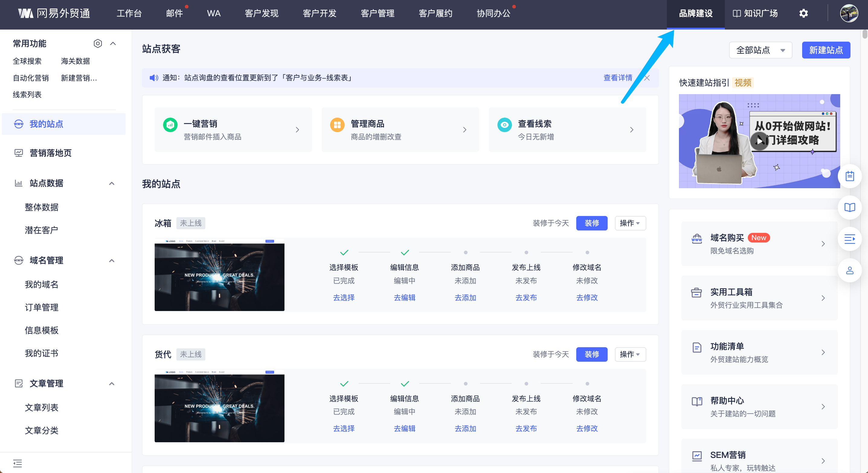Play the quick site-building guide video
The width and height of the screenshot is (868, 473).
click(x=759, y=141)
